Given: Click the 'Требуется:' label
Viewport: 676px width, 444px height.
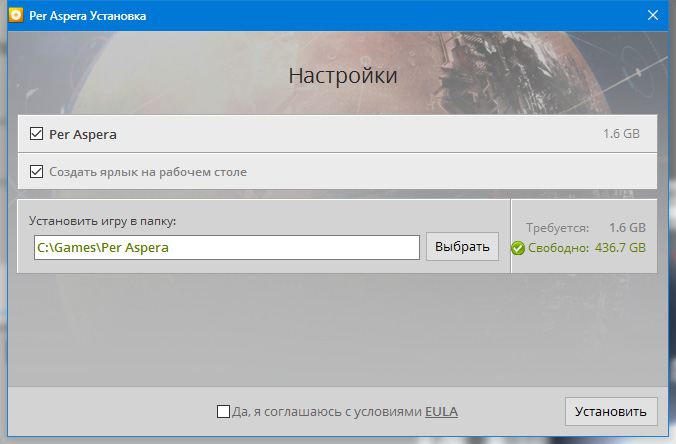Looking at the screenshot, I should (x=557, y=228).
